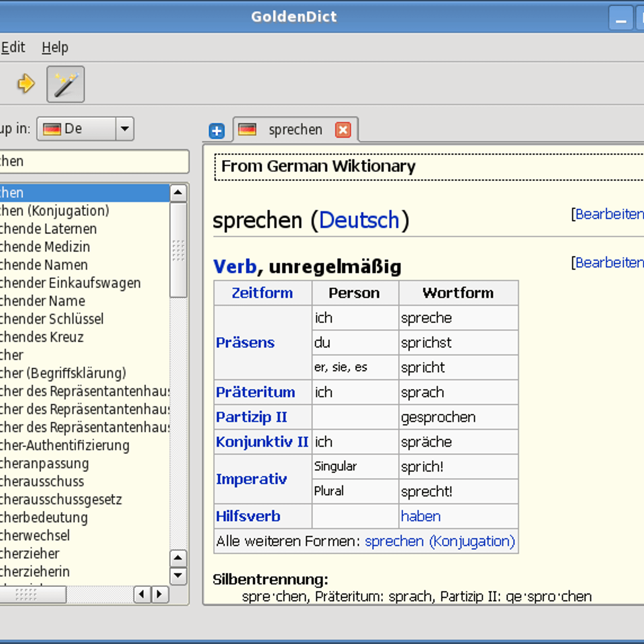Open the Präsens link
644x644 pixels.
[x=245, y=343]
